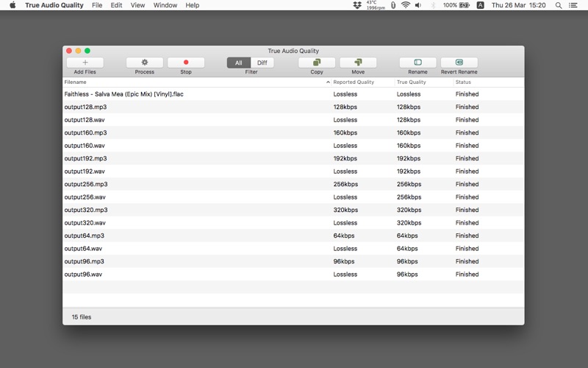Click the input source A icon
Screen dimensions: 588x368
point(480,5)
